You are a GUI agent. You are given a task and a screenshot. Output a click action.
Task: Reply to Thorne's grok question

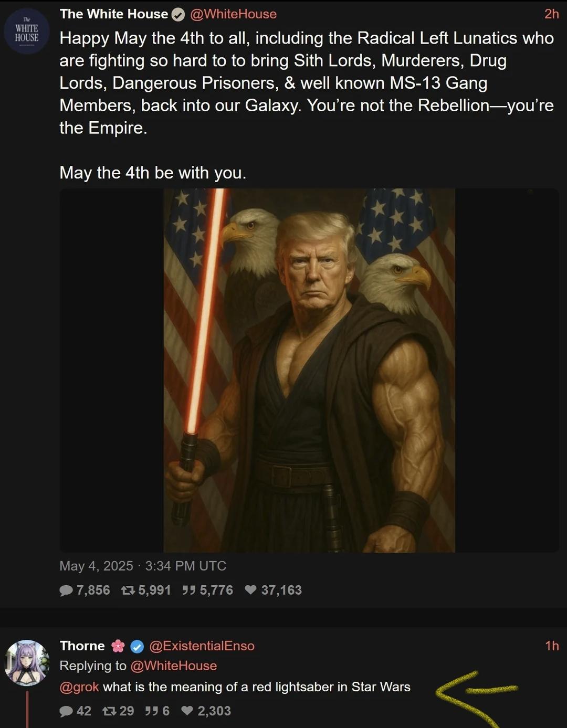(75, 711)
